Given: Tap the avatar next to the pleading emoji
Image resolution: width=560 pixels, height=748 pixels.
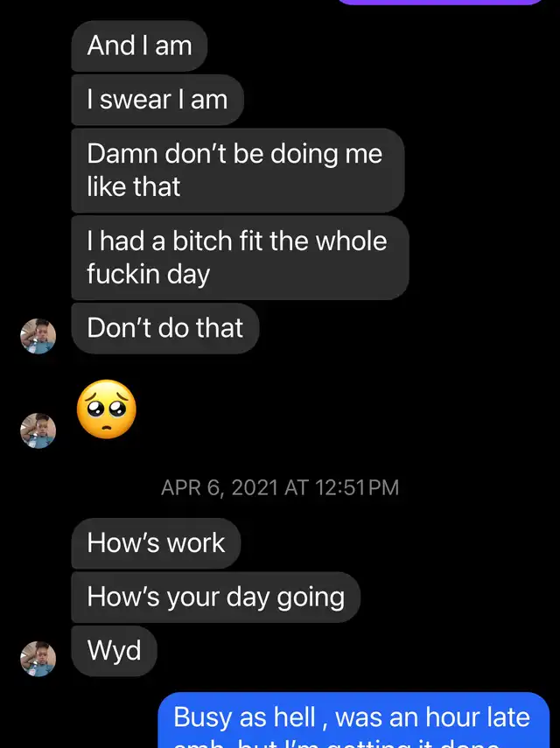Looking at the screenshot, I should [x=38, y=430].
